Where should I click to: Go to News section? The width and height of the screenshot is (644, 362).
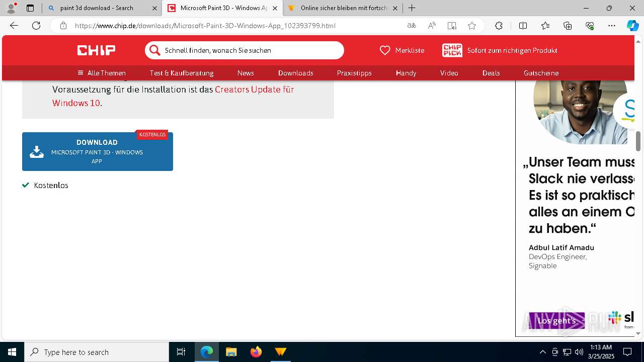[246, 73]
